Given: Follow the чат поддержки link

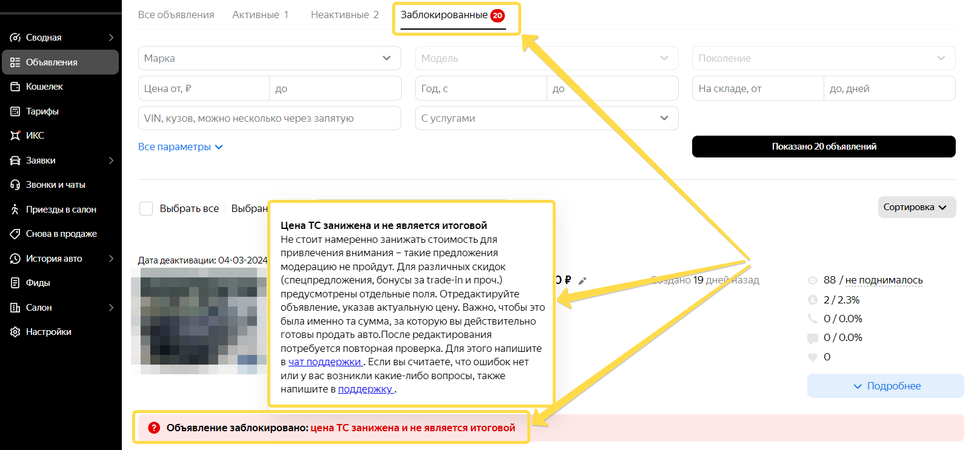Looking at the screenshot, I should pos(325,362).
